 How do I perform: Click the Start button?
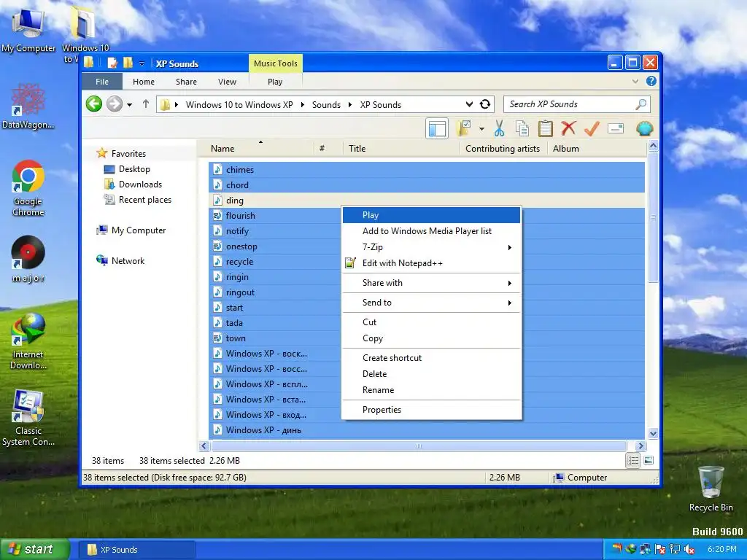(x=35, y=549)
